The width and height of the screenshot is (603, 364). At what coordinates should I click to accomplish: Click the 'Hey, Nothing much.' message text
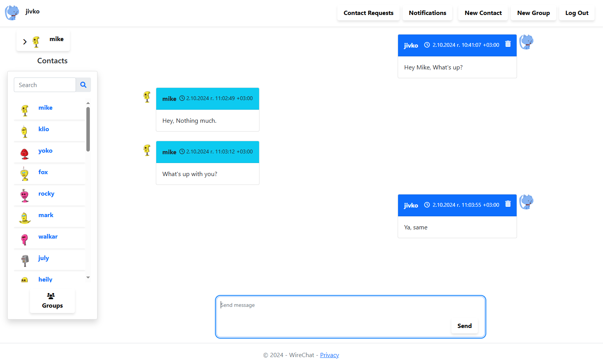[189, 121]
